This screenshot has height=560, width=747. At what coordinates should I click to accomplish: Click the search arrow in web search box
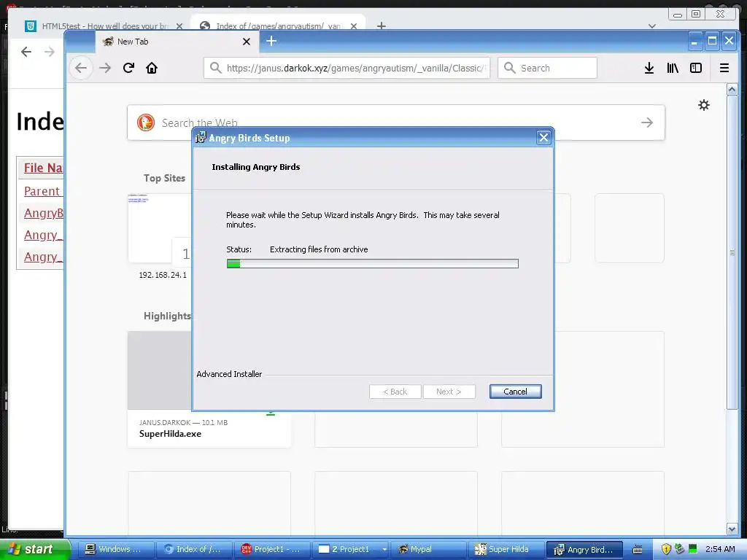[646, 122]
